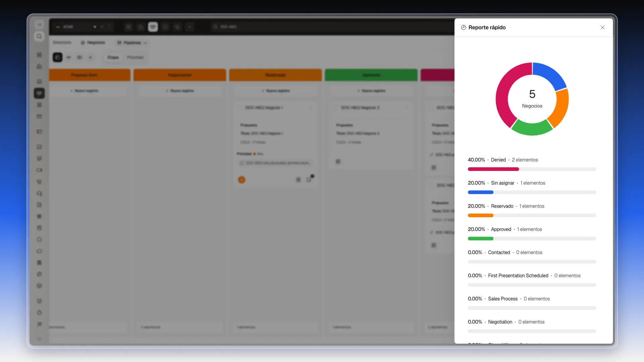Click the '5 Negocios' total in the donut

pyautogui.click(x=532, y=99)
